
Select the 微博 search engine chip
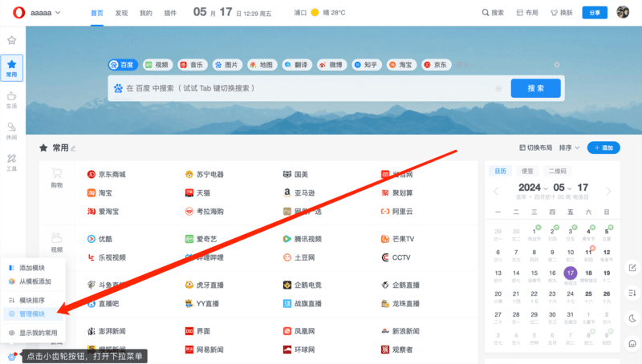pos(331,65)
